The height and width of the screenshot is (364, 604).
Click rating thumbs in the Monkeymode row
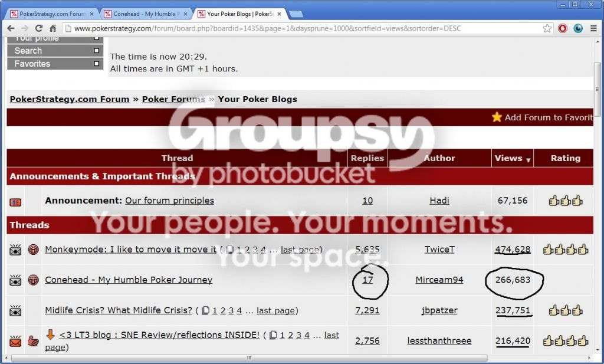(566, 250)
